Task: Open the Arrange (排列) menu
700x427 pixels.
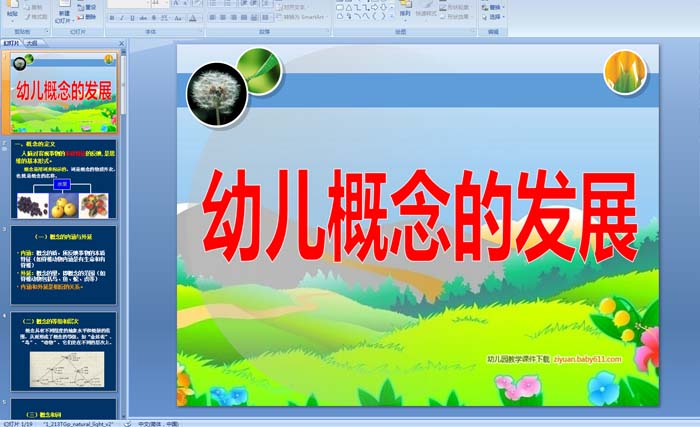Action: point(405,10)
